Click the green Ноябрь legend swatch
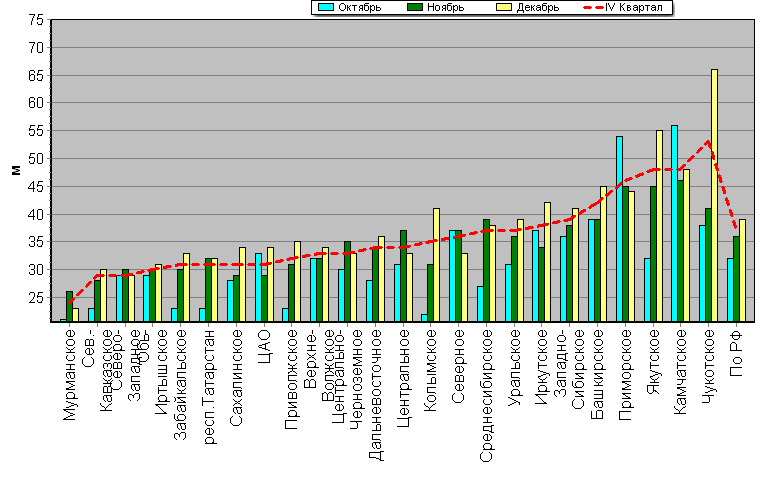The image size is (777, 479). point(415,7)
